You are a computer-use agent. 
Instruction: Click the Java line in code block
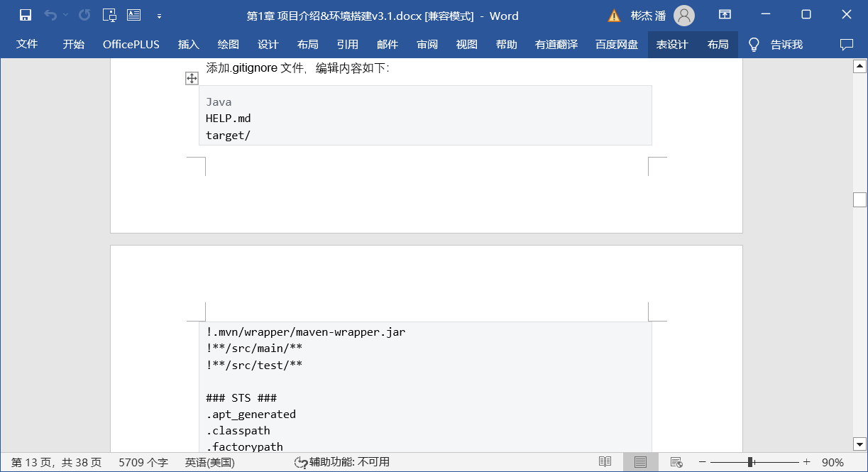point(219,102)
